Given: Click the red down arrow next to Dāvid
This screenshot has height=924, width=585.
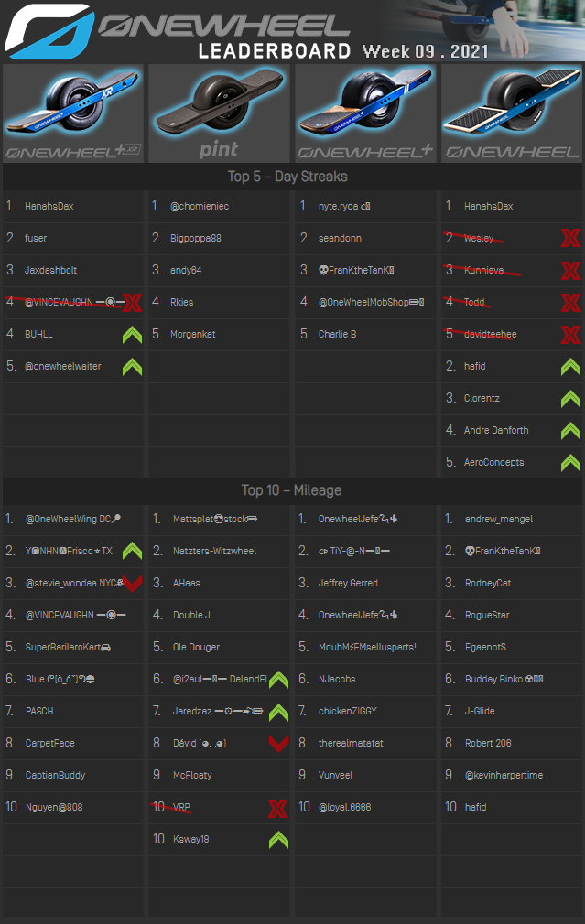Looking at the screenshot, I should (278, 743).
